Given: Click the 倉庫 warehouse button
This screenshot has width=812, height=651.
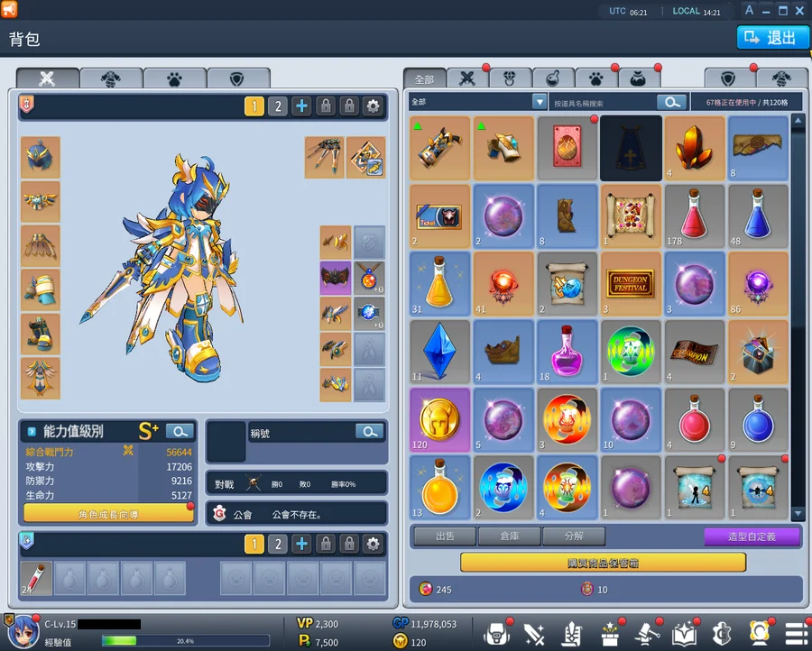Looking at the screenshot, I should click(510, 536).
